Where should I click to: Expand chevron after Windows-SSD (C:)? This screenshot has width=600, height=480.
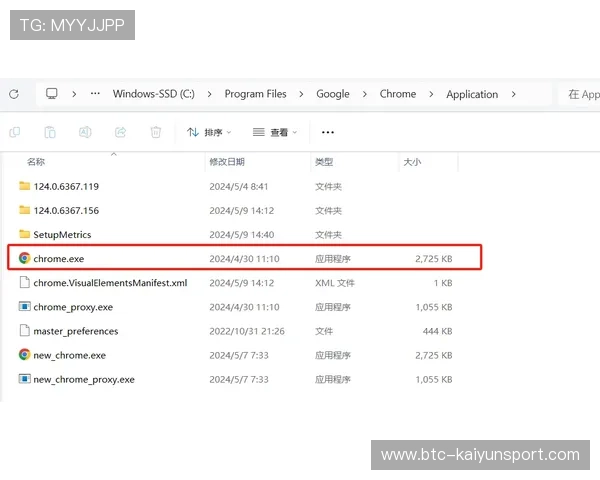[209, 94]
